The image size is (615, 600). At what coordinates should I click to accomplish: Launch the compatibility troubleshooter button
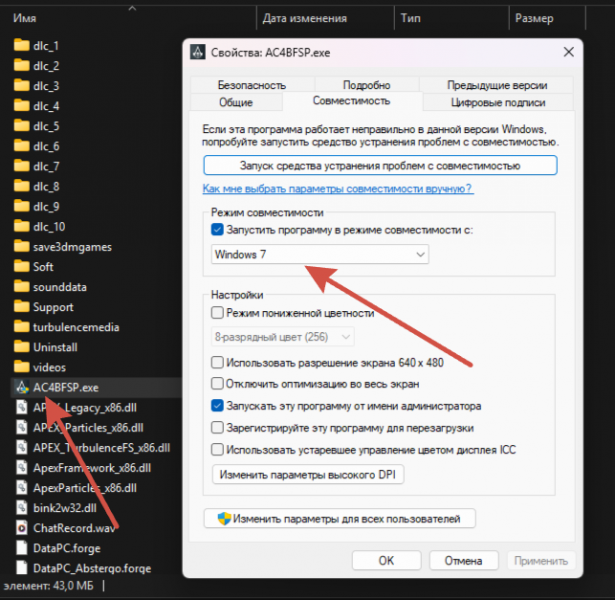pyautogui.click(x=380, y=165)
